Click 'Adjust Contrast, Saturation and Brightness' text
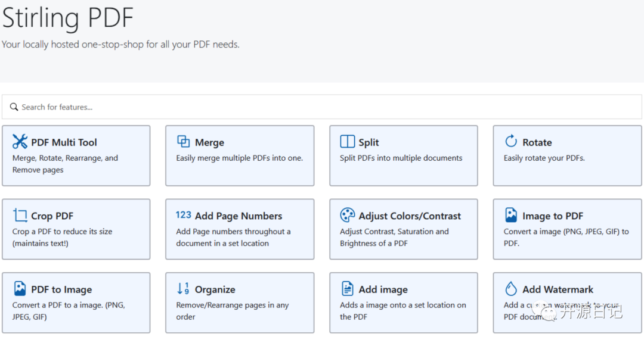This screenshot has width=644, height=340. tap(394, 237)
